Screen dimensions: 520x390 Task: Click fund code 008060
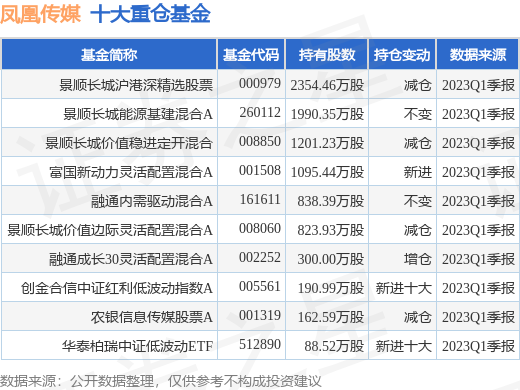(260, 228)
